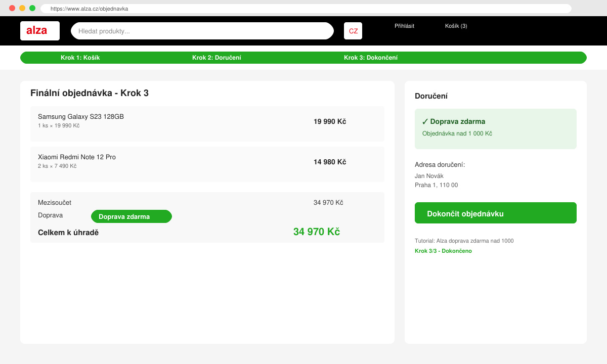Click the Doprava zdarma green badge

[132, 216]
